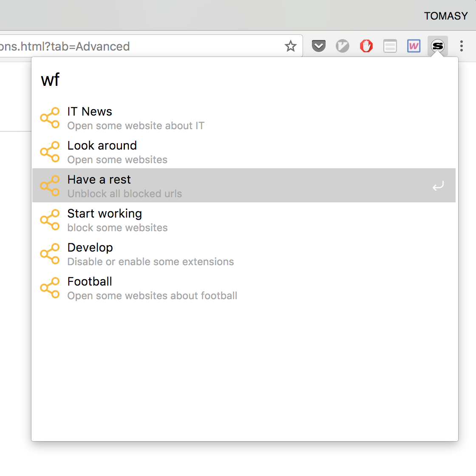Screen dimensions: 476x476
Task: Select the highlighted Have a rest workflow
Action: pyautogui.click(x=244, y=185)
